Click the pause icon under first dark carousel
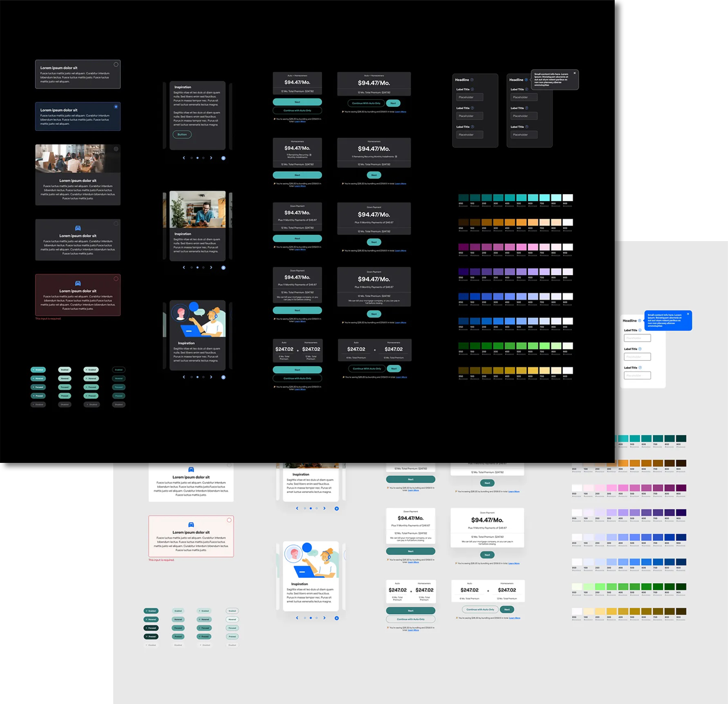The height and width of the screenshot is (704, 728). (x=223, y=158)
